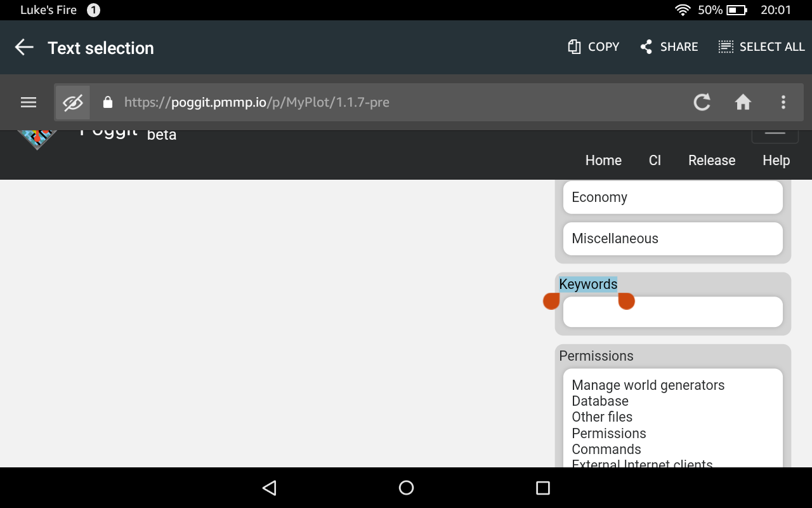Tap the Wi-Fi status icon

coord(683,10)
